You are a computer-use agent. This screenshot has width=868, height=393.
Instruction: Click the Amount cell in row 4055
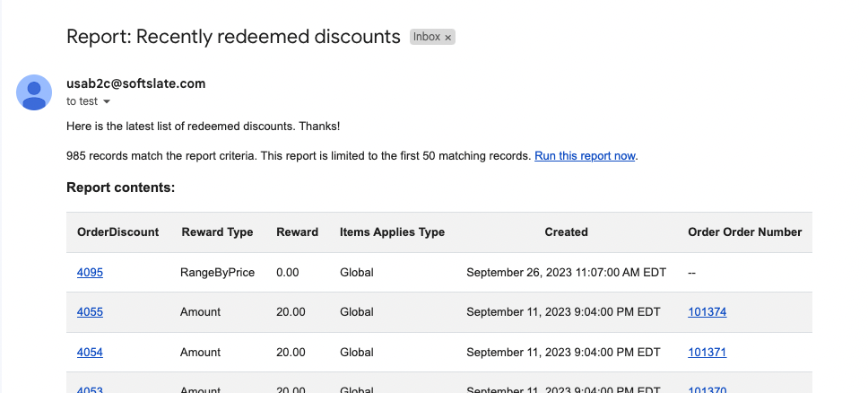[200, 312]
